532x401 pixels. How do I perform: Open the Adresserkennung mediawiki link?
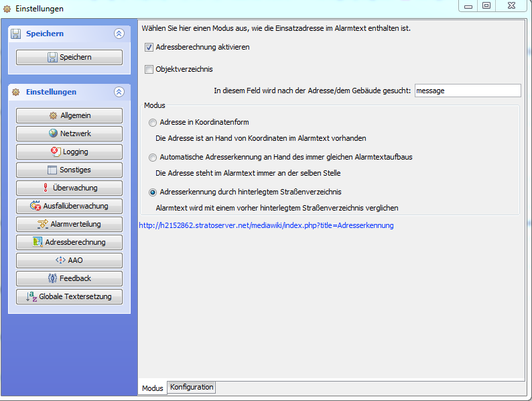(266, 225)
